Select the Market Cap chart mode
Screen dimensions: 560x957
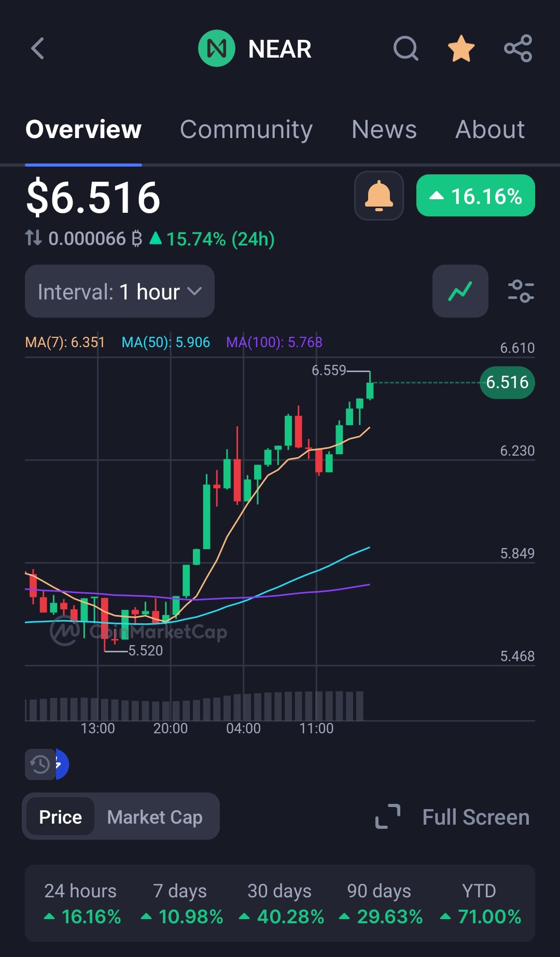[x=155, y=817]
